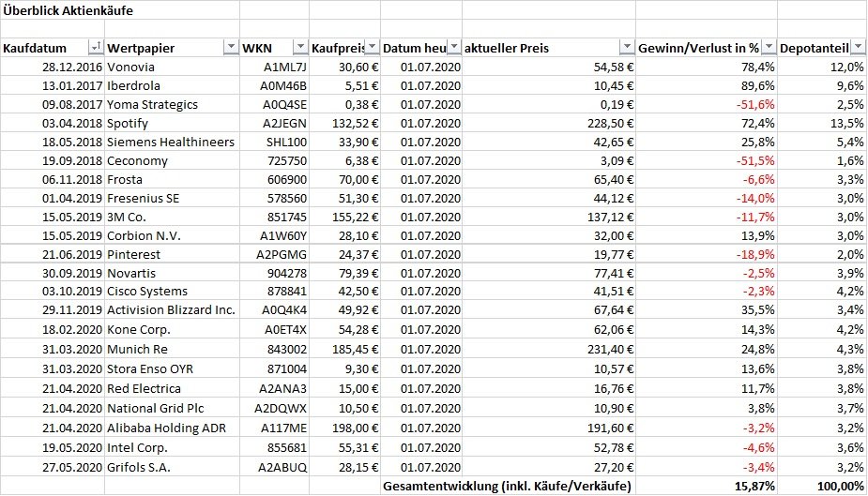Select current price cell 0,19 €
Screen dimensions: 868x496
tap(549, 104)
